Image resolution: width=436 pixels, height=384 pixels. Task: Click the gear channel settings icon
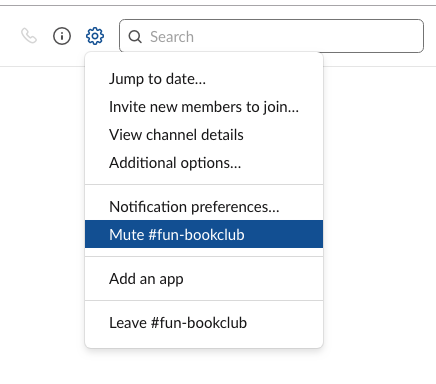(x=95, y=36)
